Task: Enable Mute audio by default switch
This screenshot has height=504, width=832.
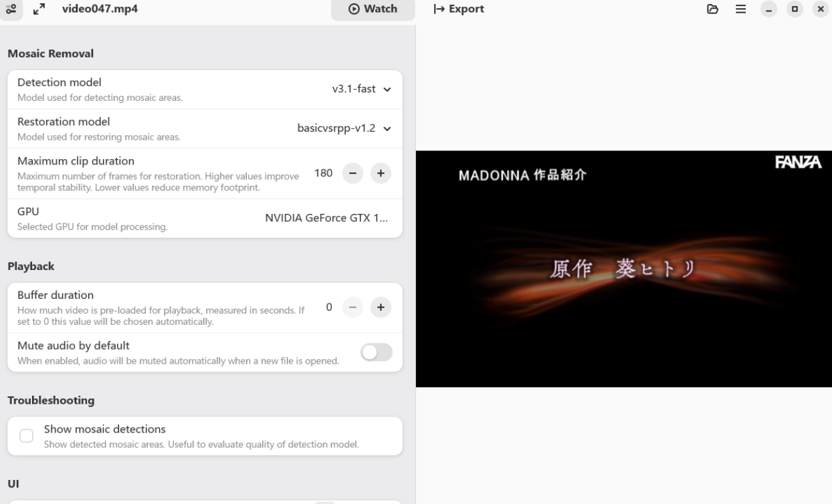Action: 376,352
